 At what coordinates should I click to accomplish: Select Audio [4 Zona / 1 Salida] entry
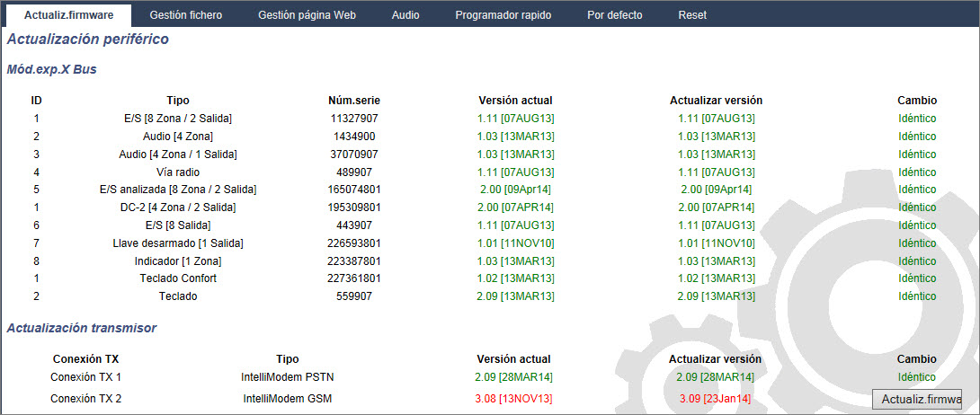click(x=178, y=154)
